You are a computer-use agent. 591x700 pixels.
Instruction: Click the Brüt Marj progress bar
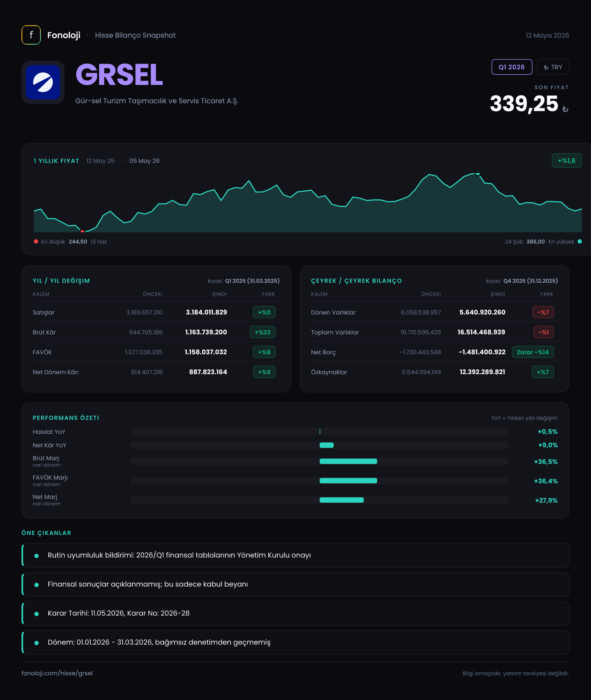click(320, 461)
